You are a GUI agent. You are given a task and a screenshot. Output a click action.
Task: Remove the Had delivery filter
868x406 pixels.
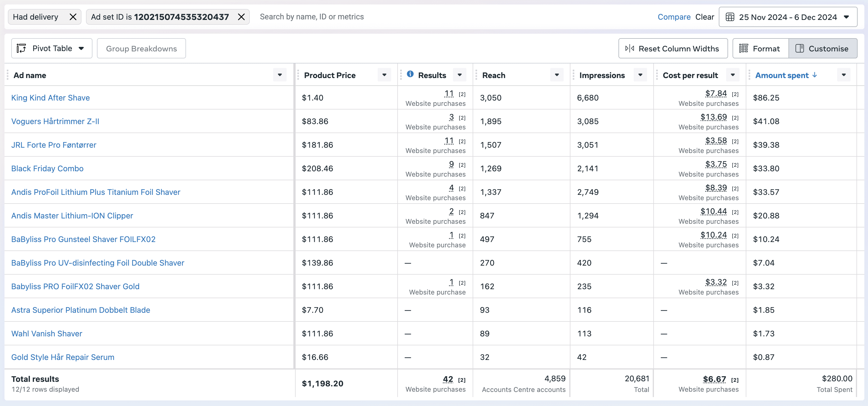tap(73, 17)
